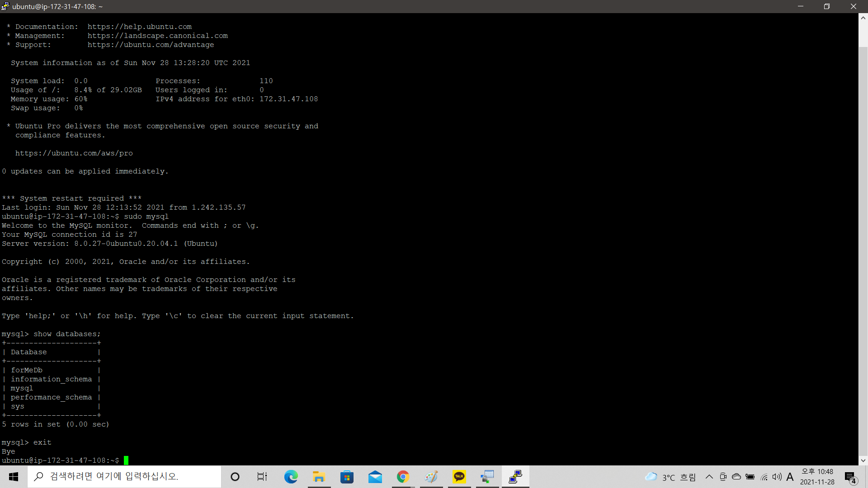
Task: Toggle the IME language indicator A
Action: click(790, 477)
